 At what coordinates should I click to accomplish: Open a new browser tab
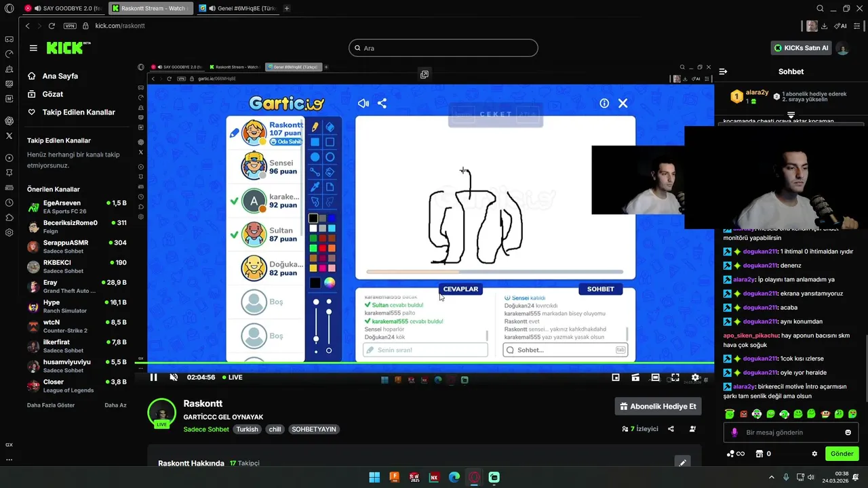[x=287, y=8]
